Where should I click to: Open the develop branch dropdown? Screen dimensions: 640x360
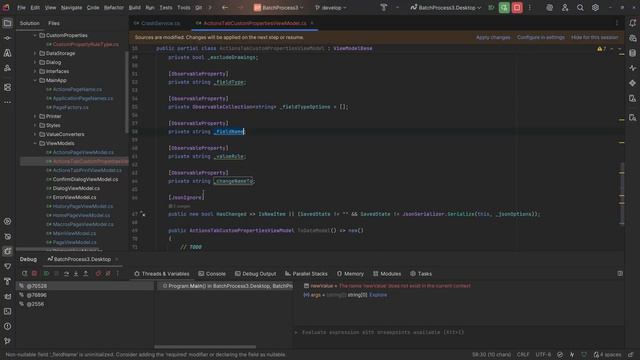click(331, 7)
